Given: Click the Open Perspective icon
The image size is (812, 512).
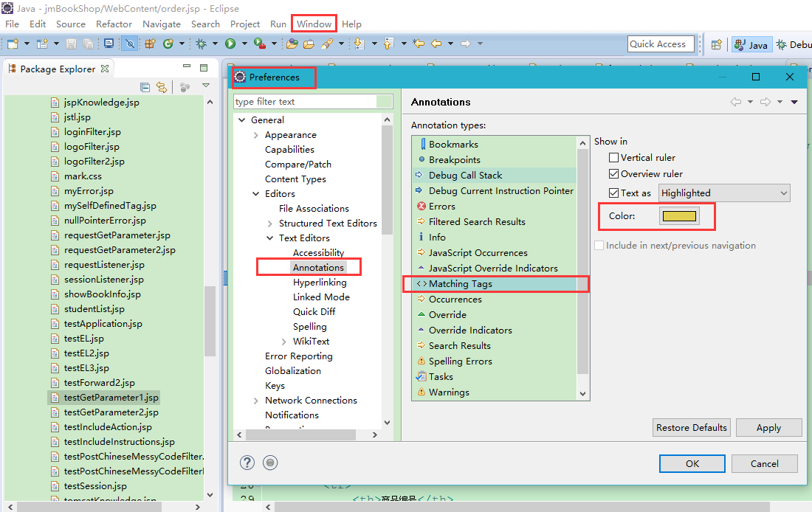Looking at the screenshot, I should [x=717, y=44].
